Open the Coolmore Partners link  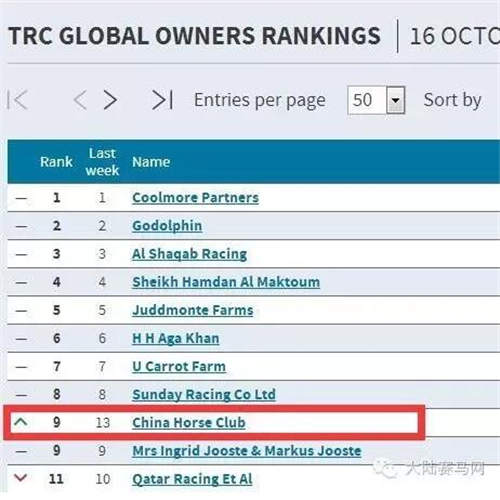[195, 198]
